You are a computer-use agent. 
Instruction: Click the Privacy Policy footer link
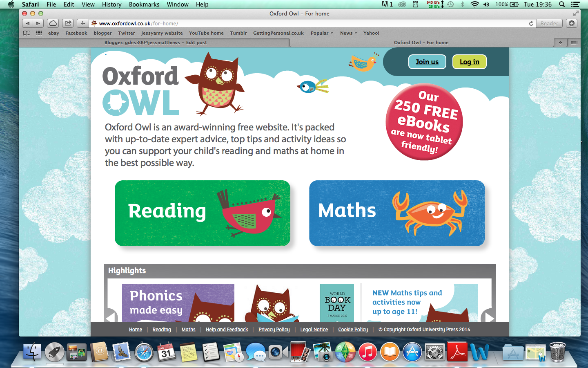274,330
